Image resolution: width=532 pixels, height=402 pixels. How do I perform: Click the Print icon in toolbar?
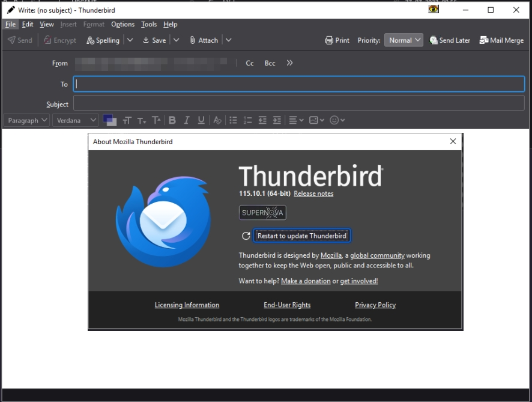pos(337,40)
